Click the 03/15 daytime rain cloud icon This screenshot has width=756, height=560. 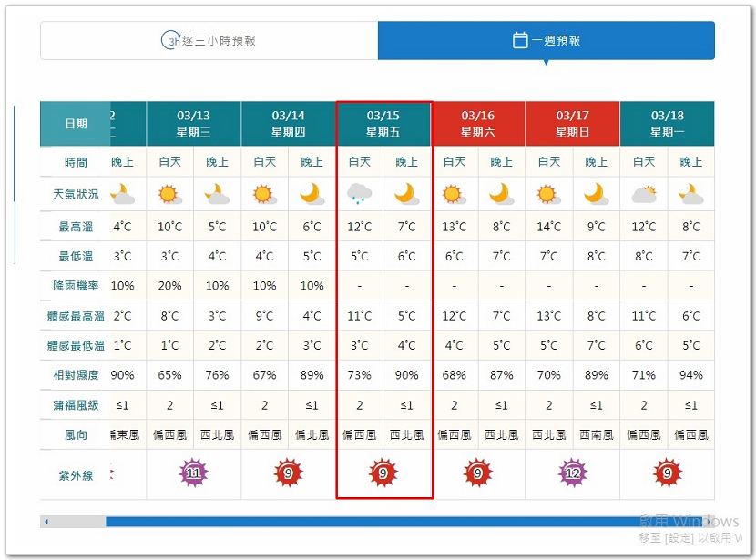click(359, 194)
